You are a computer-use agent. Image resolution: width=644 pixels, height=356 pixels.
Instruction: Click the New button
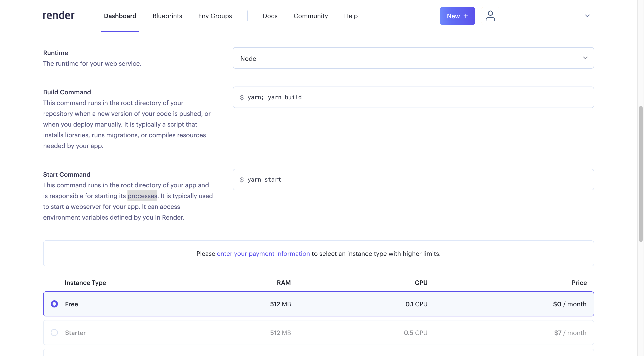tap(457, 16)
